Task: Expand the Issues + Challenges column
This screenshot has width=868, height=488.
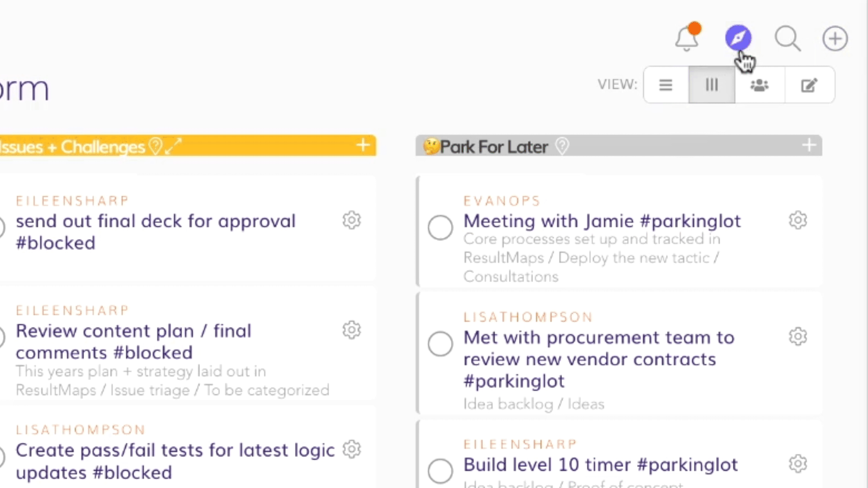Action: coord(173,146)
